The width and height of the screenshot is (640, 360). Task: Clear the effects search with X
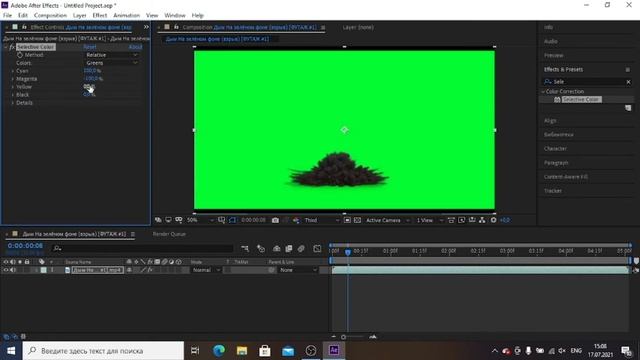629,82
